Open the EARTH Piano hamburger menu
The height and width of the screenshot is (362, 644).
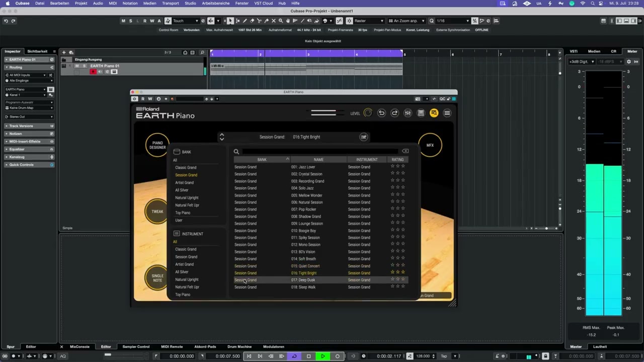click(447, 113)
